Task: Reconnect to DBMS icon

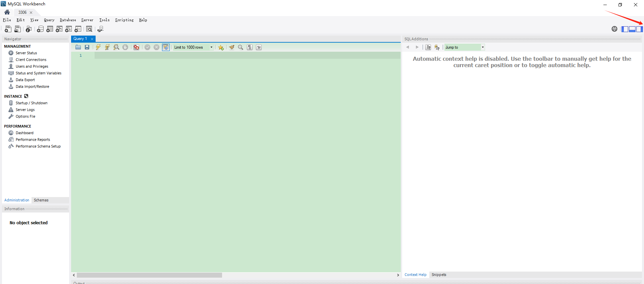Action: [x=100, y=29]
